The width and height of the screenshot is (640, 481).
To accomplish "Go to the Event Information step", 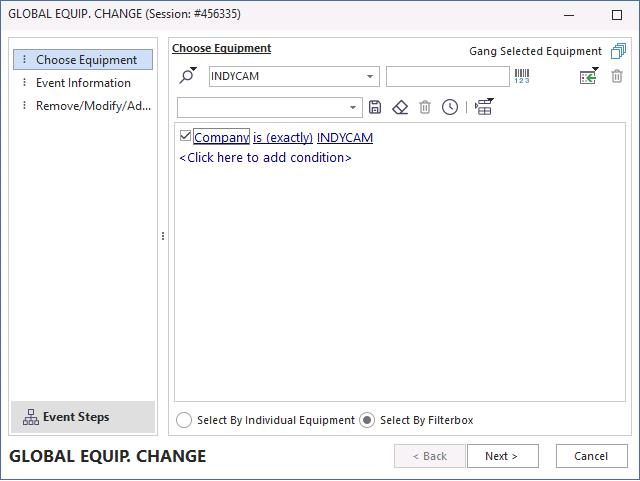I will [x=83, y=83].
